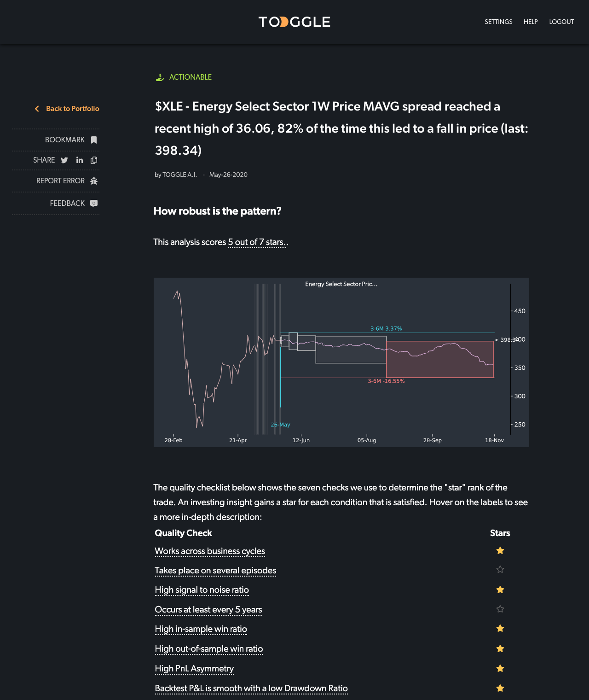Open the Help menu item
The image size is (589, 700).
point(531,22)
